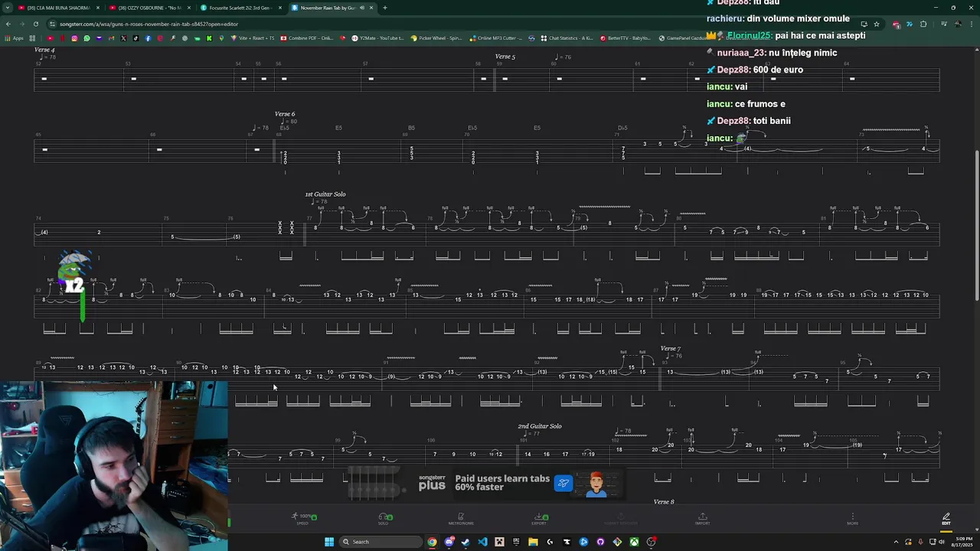Image resolution: width=980 pixels, height=551 pixels.
Task: Open Facebook bookmark icon
Action: pos(148,38)
